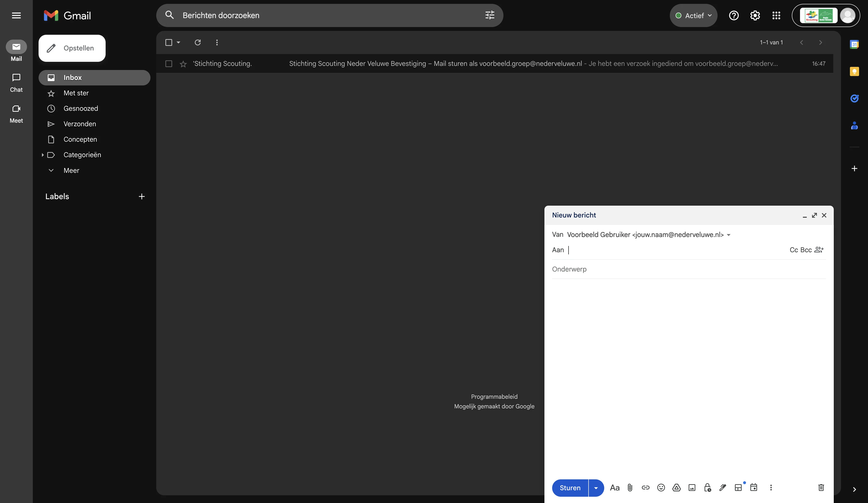Viewport: 868px width, 503px height.
Task: Toggle the select-all messages checkbox
Action: point(169,42)
